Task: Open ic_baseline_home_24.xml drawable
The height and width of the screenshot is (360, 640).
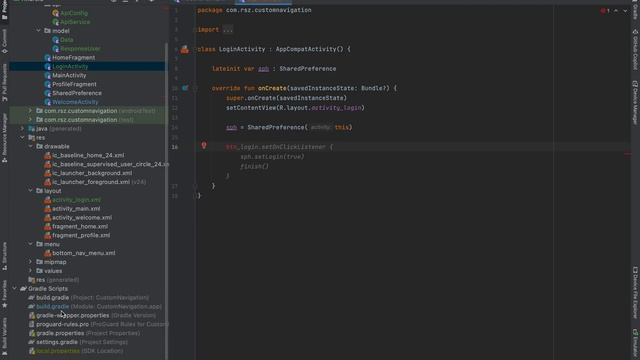Action: click(x=88, y=156)
